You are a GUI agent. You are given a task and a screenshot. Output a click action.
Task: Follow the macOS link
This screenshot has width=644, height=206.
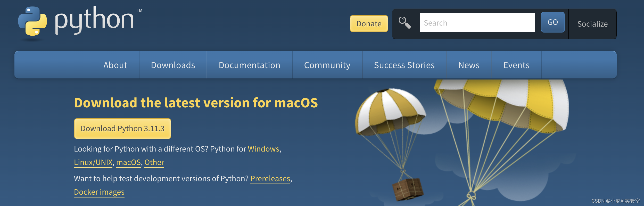[128, 162]
